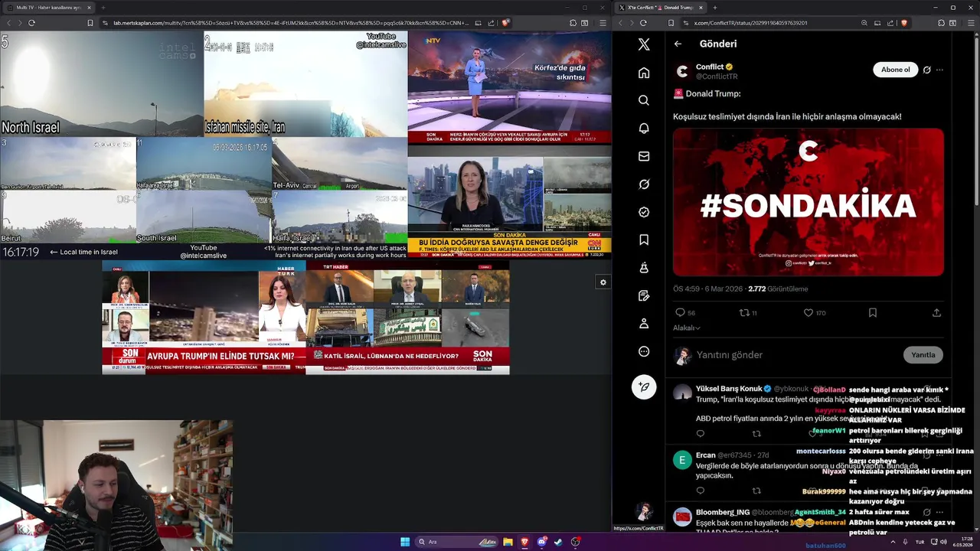Click Abone ol subscribe button
Screen dimensions: 980x551
pos(895,70)
